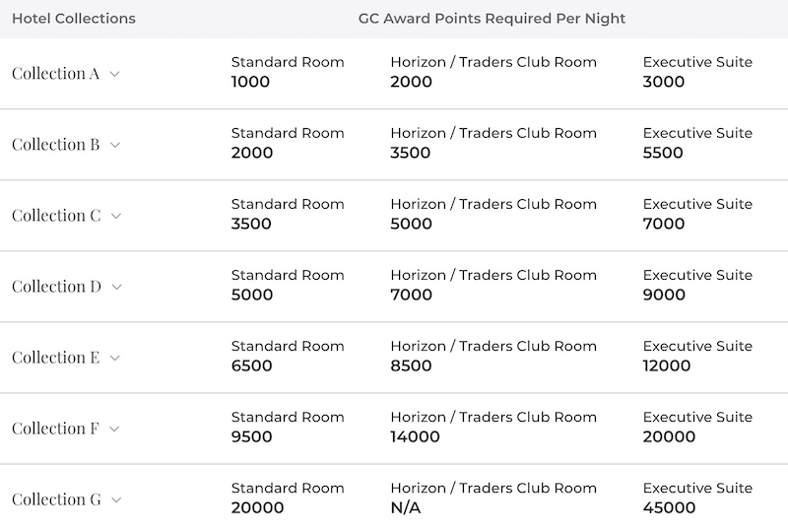
Task: Open the Collection D label
Action: (x=56, y=287)
